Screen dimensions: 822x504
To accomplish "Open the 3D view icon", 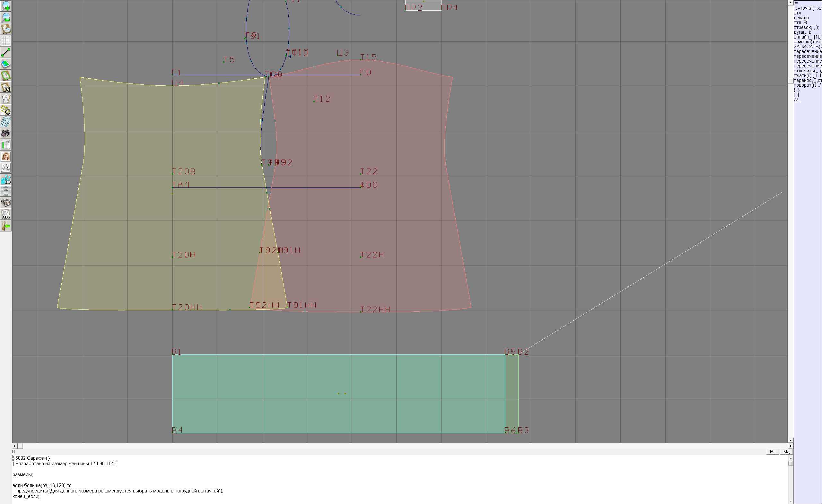I will (6, 180).
